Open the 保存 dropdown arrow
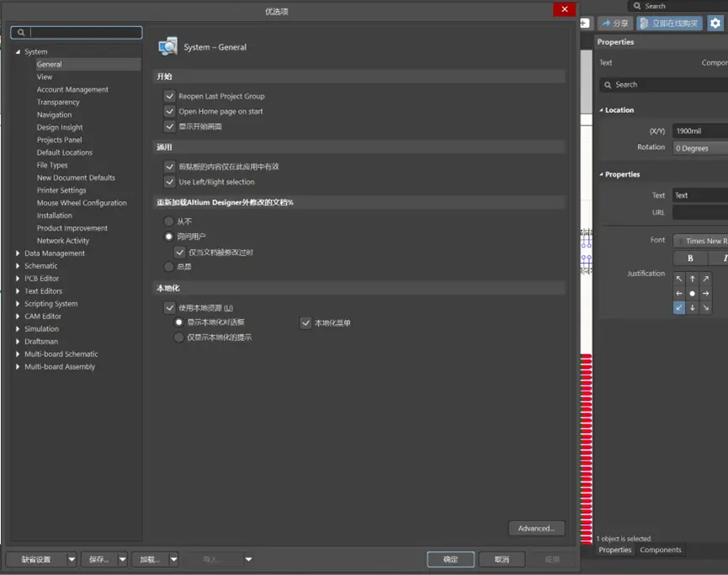728x575 pixels. tap(123, 559)
